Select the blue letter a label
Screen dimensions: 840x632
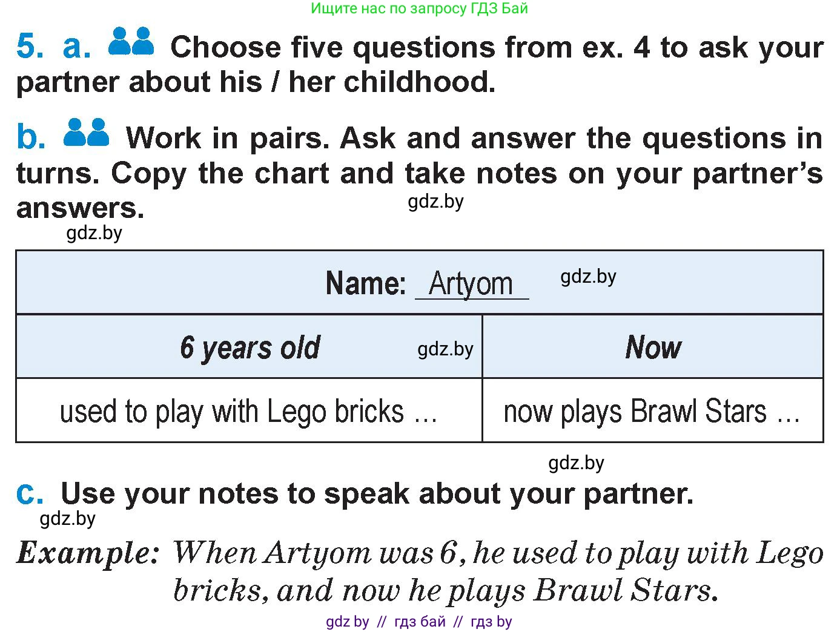(x=76, y=47)
